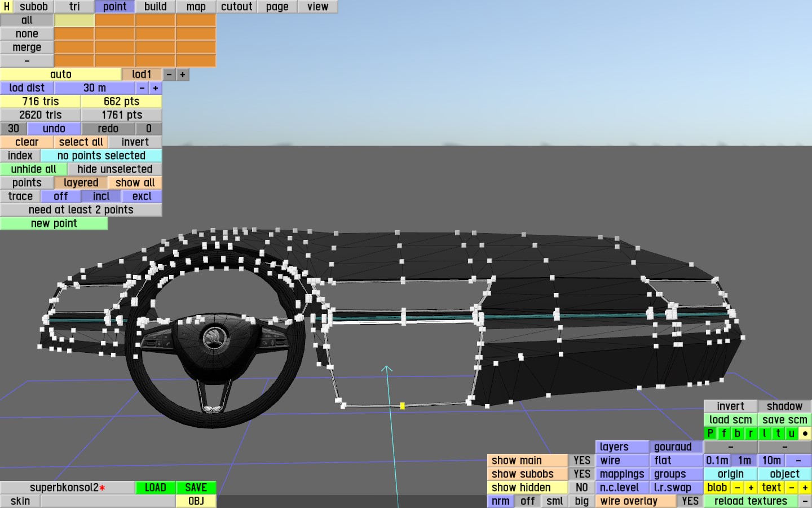The height and width of the screenshot is (508, 812).
Task: Switch to the r view shortcut
Action: coord(751,433)
